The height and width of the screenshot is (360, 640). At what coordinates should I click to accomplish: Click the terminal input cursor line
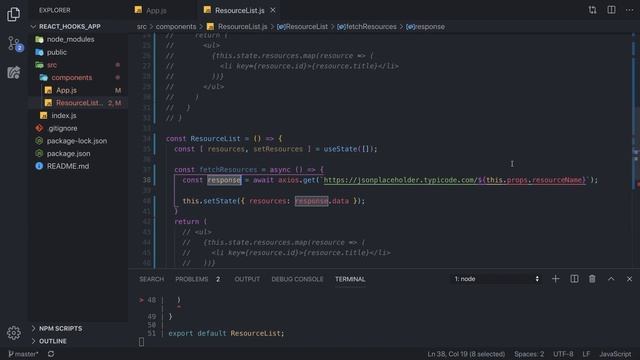coord(141,342)
